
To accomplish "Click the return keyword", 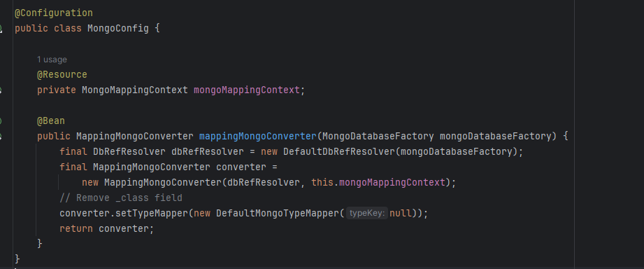I will 76,228.
